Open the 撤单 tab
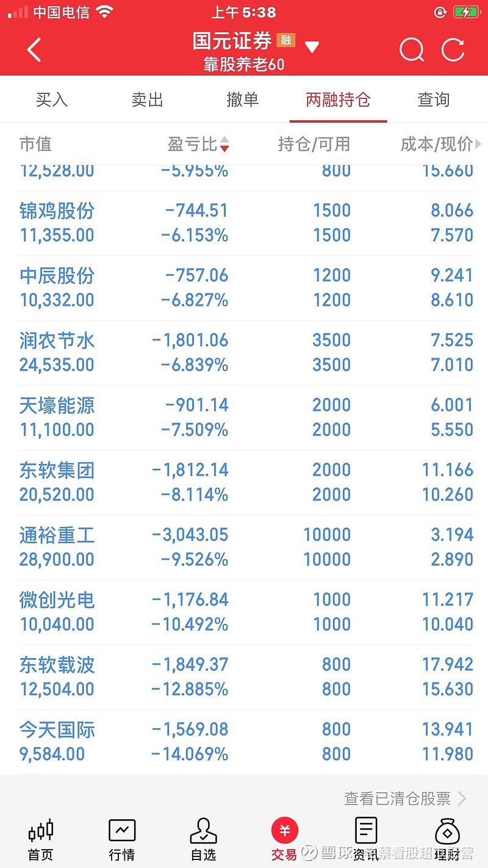488x868 pixels. (242, 99)
